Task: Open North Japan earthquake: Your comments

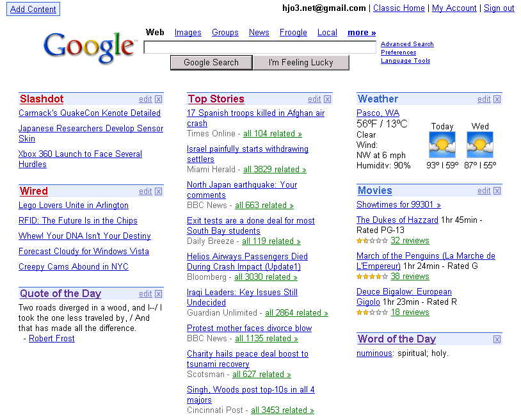Action: pyautogui.click(x=242, y=190)
